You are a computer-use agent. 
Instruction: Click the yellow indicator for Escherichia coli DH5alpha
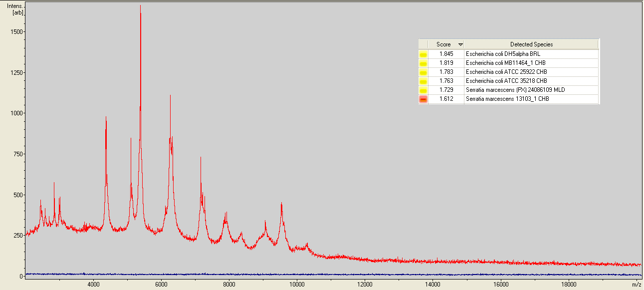(423, 54)
